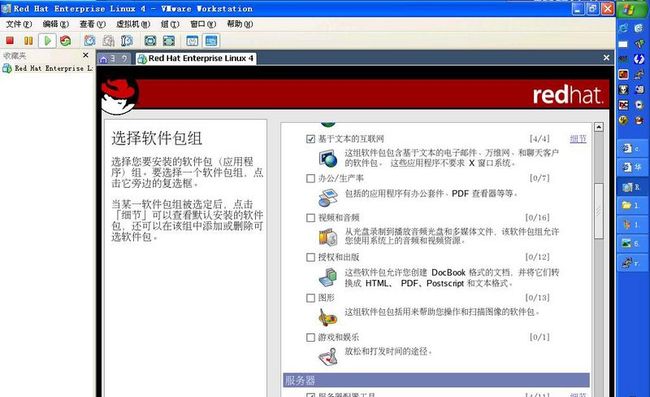Image resolution: width=650 pixels, height=397 pixels.
Task: Open the 虚拟机 menu
Action: [133, 24]
